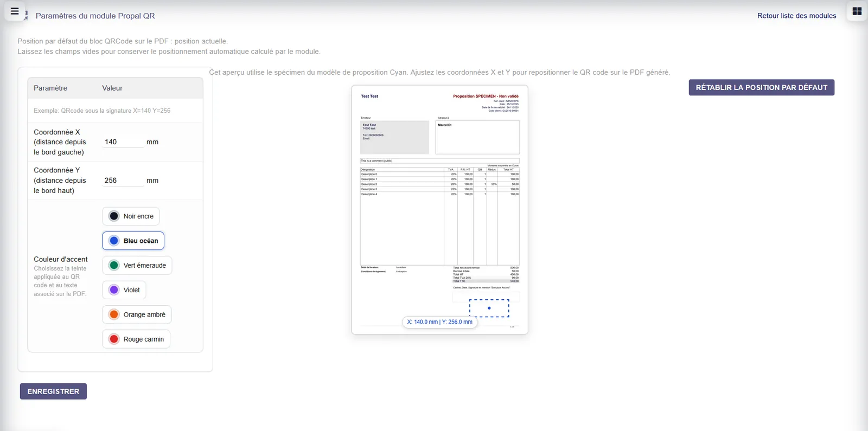Click the Enregistrer button
Screen dimensions: 868x431
(53, 391)
